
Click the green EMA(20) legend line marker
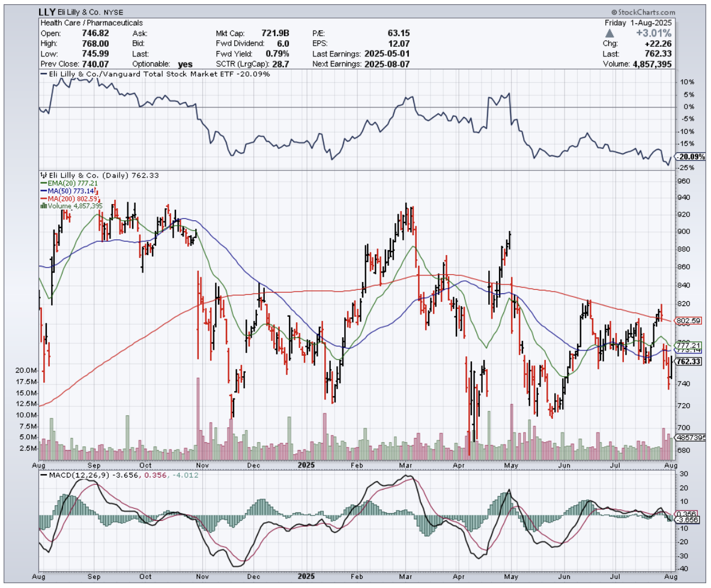pyautogui.click(x=42, y=183)
